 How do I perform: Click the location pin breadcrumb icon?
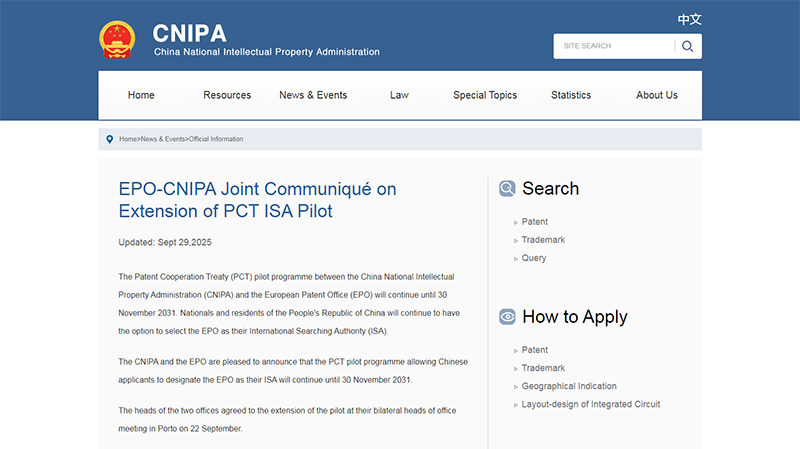pyautogui.click(x=109, y=139)
